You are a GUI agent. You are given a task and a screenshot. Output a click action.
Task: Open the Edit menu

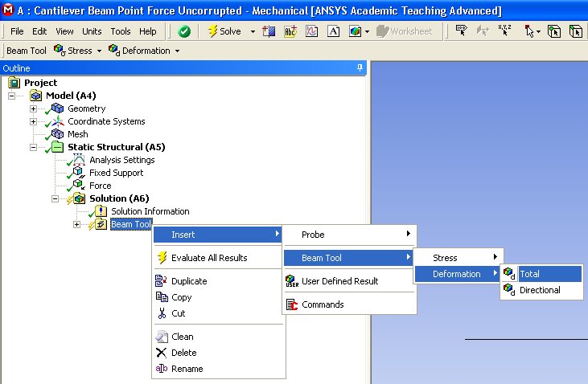(39, 31)
